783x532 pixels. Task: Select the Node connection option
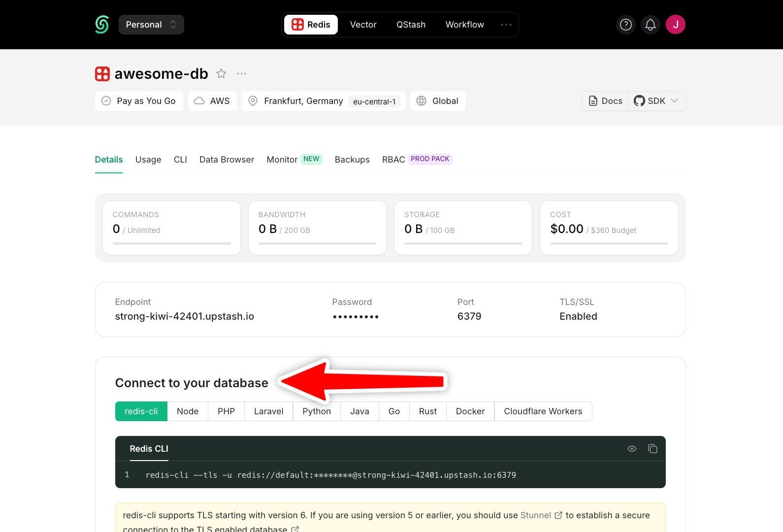[188, 411]
